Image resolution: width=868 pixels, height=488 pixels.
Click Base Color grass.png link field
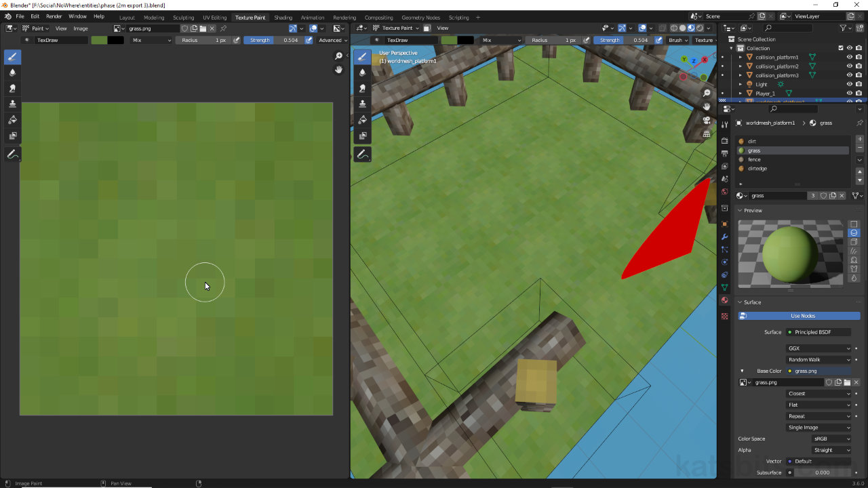(x=818, y=371)
